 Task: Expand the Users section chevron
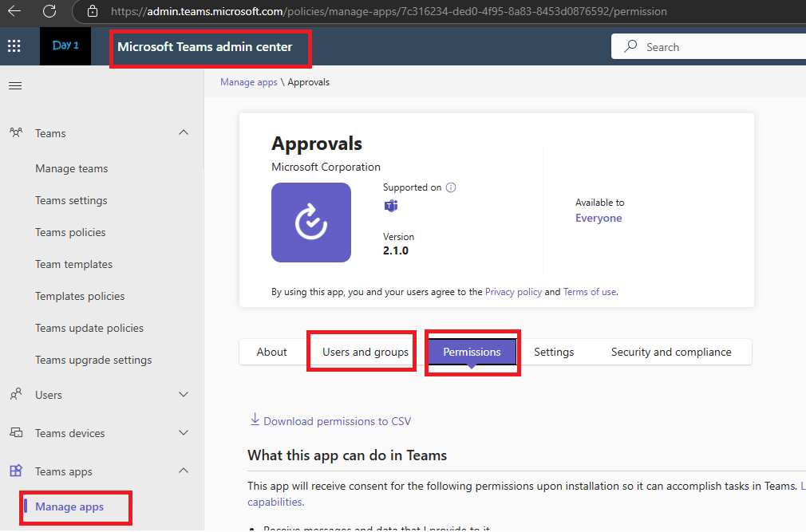[x=184, y=394]
